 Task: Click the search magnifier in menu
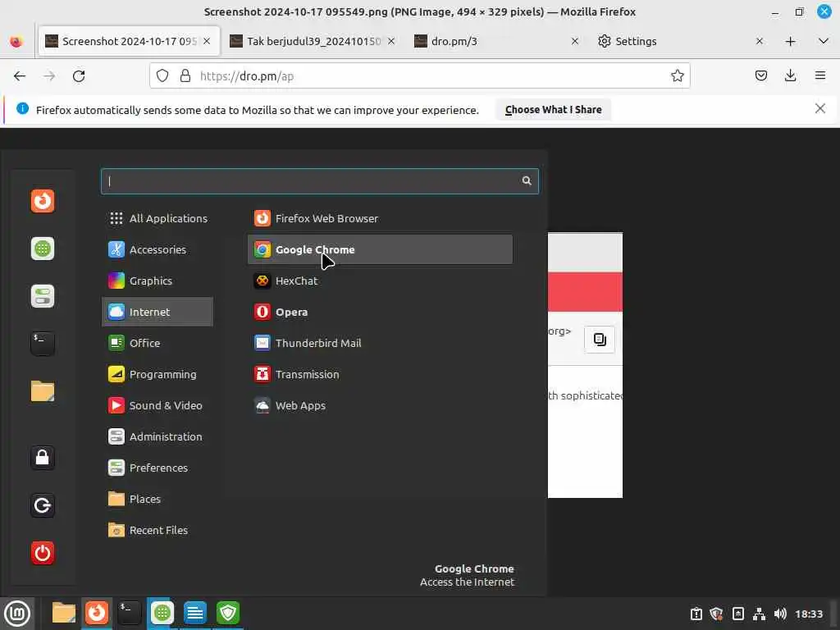(527, 181)
